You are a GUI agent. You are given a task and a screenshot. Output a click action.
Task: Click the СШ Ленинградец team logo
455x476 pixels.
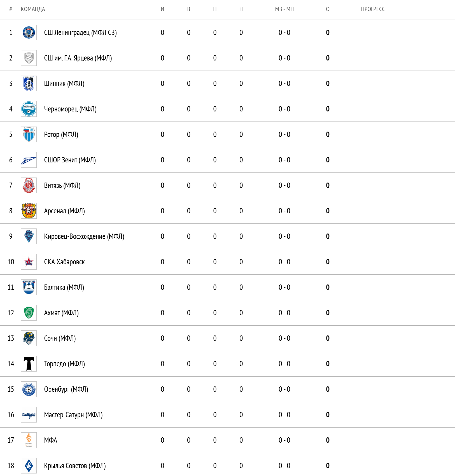[29, 32]
